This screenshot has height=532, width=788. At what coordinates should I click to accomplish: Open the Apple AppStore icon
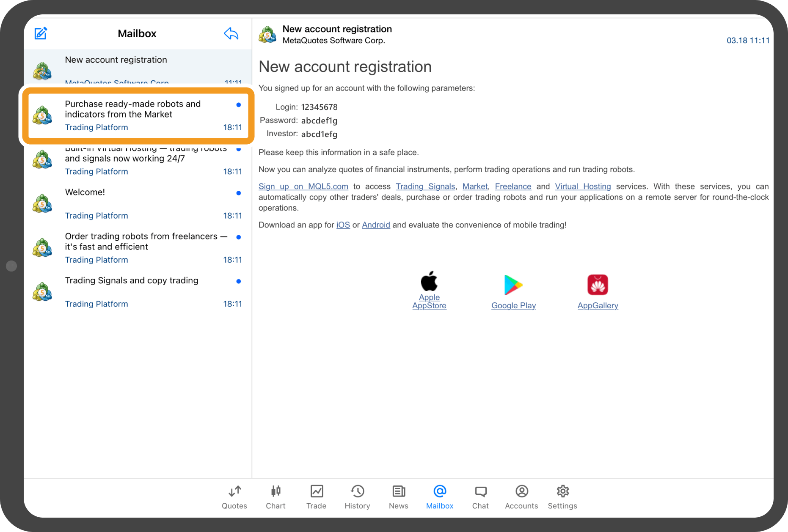click(429, 282)
